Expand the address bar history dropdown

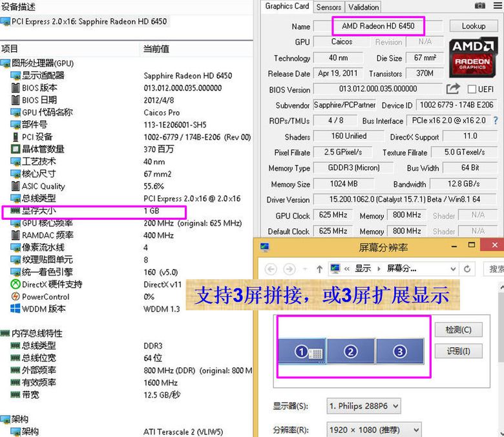[x=453, y=268]
